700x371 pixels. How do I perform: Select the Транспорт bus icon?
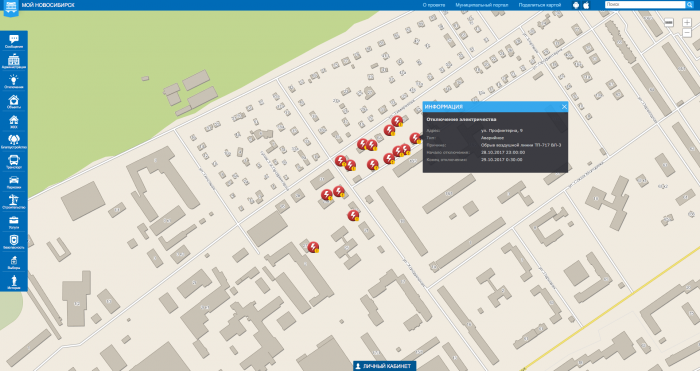click(x=14, y=162)
